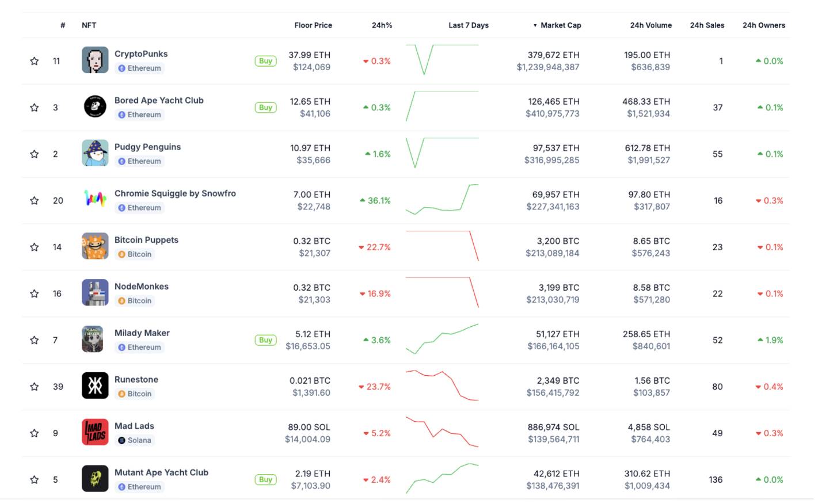
Task: Open the CryptoPunks avatar image
Action: 95,60
